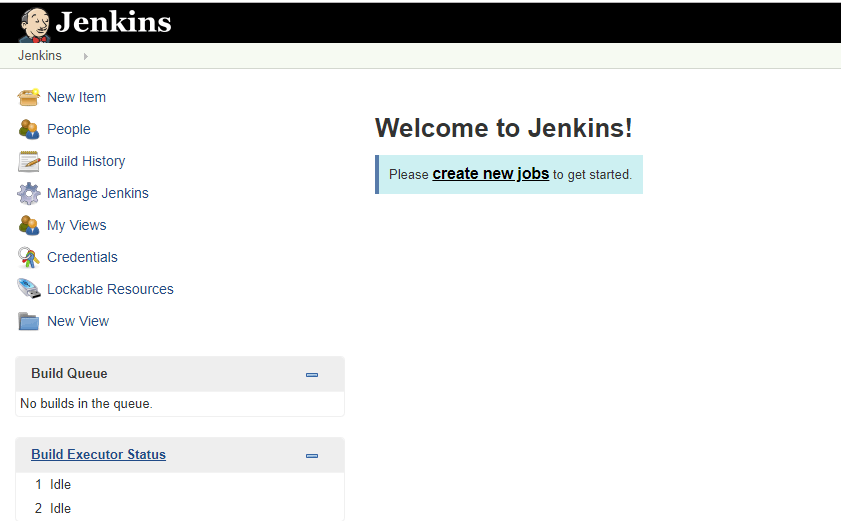Click the Jenkins header title text
The image size is (841, 521).
click(x=114, y=22)
